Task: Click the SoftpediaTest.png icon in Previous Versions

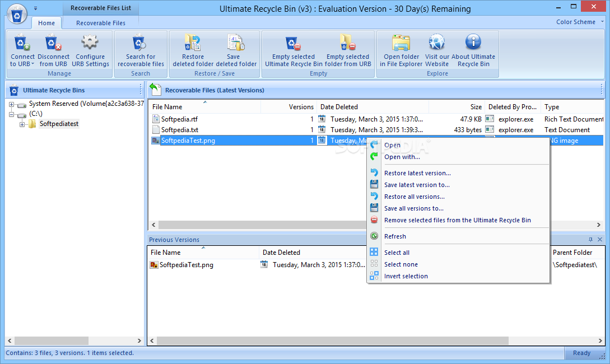Action: click(x=154, y=265)
